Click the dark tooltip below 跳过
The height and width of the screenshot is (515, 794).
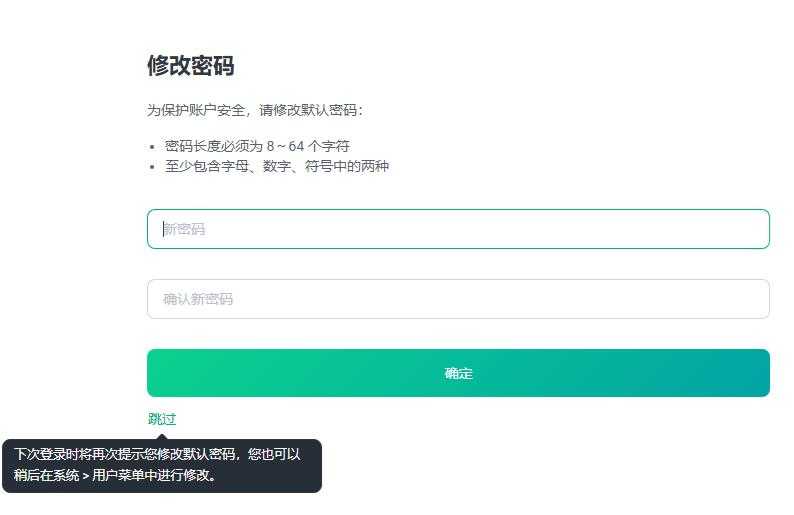[x=162, y=465]
